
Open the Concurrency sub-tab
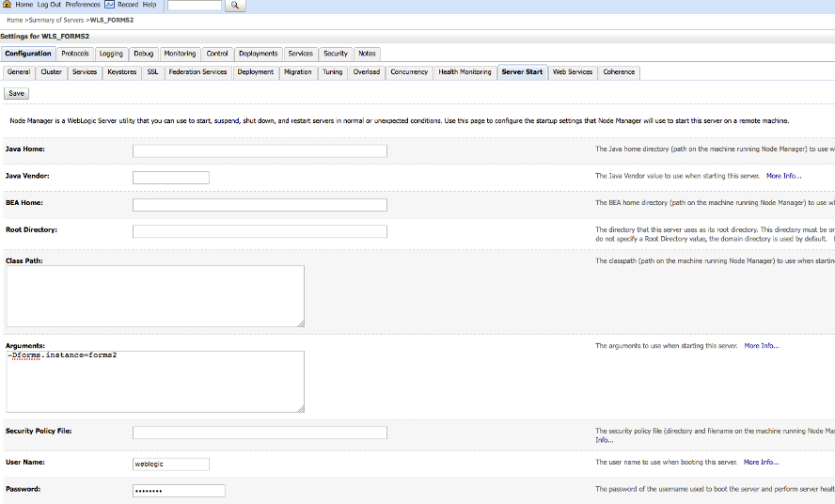pyautogui.click(x=409, y=72)
